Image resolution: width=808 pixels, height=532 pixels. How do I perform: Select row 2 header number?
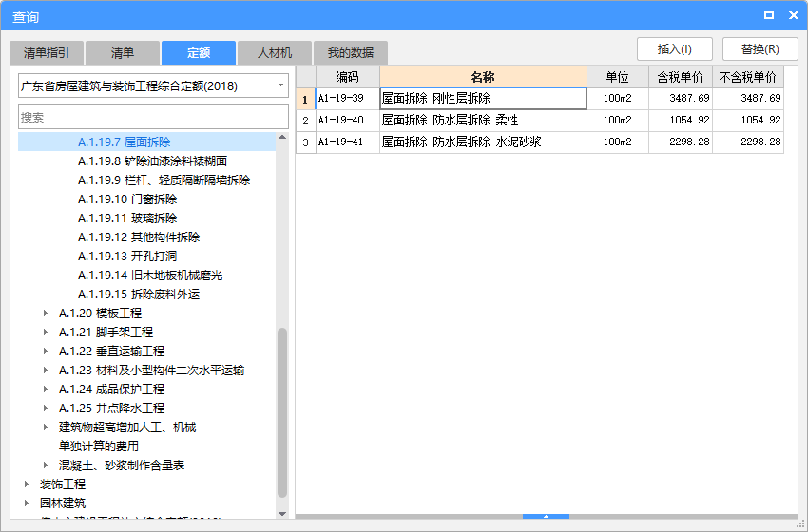point(305,121)
